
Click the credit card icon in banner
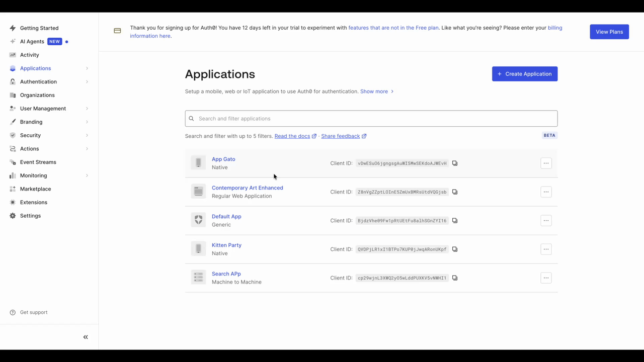(x=117, y=31)
